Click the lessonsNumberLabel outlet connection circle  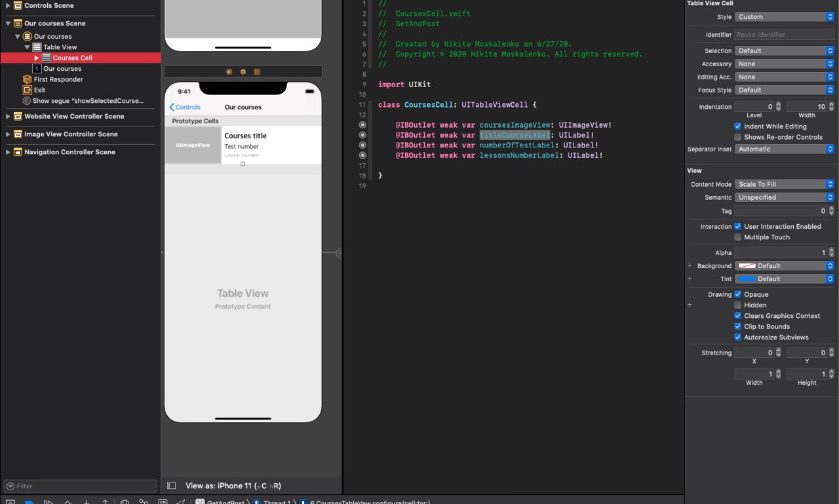click(362, 155)
